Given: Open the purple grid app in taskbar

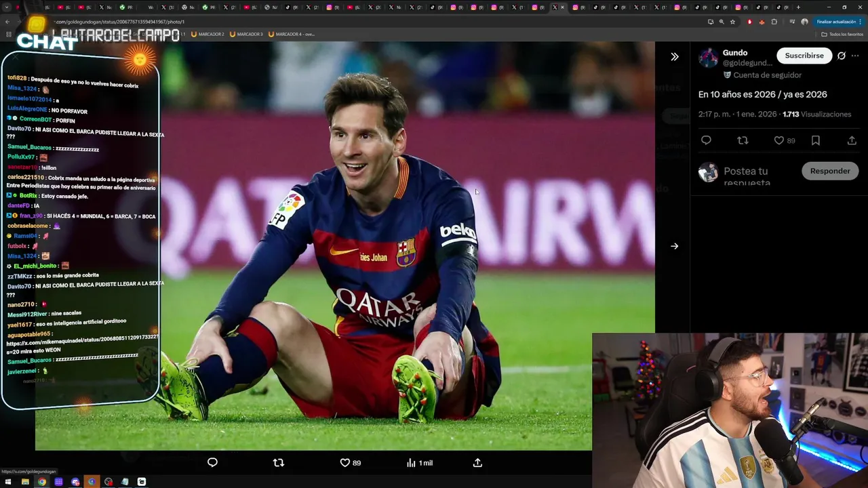Looking at the screenshot, I should 58,482.
